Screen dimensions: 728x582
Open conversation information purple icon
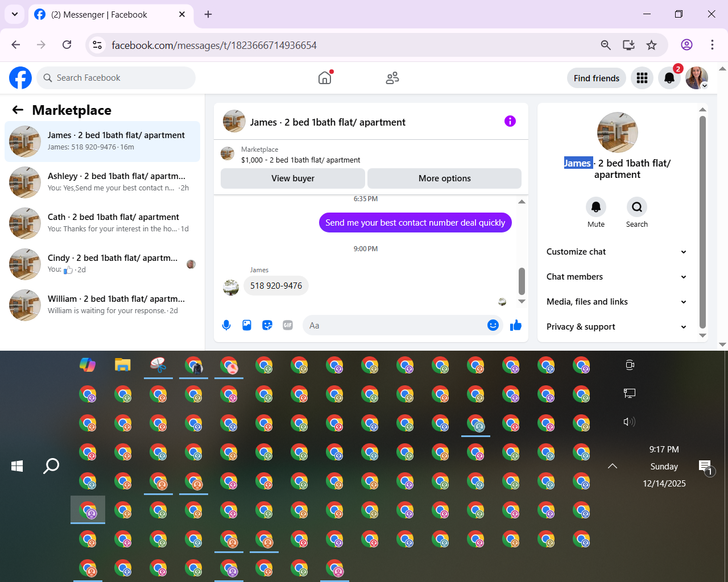coord(510,121)
